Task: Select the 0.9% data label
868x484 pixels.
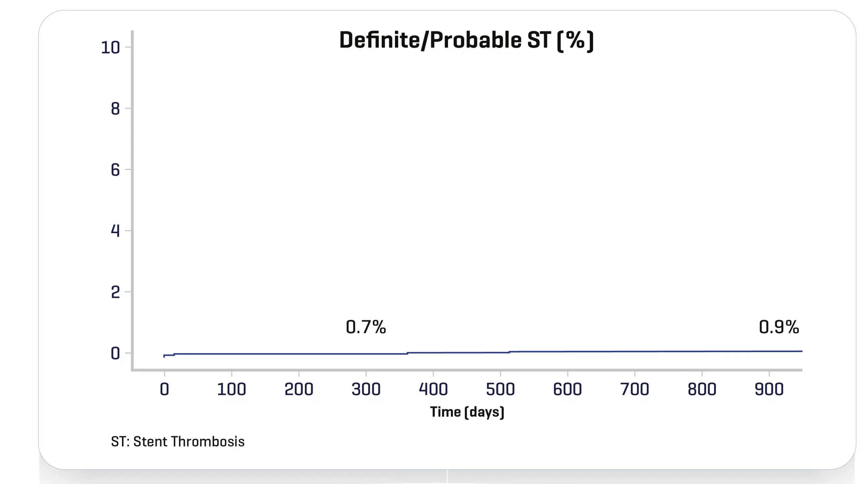Action: point(779,327)
